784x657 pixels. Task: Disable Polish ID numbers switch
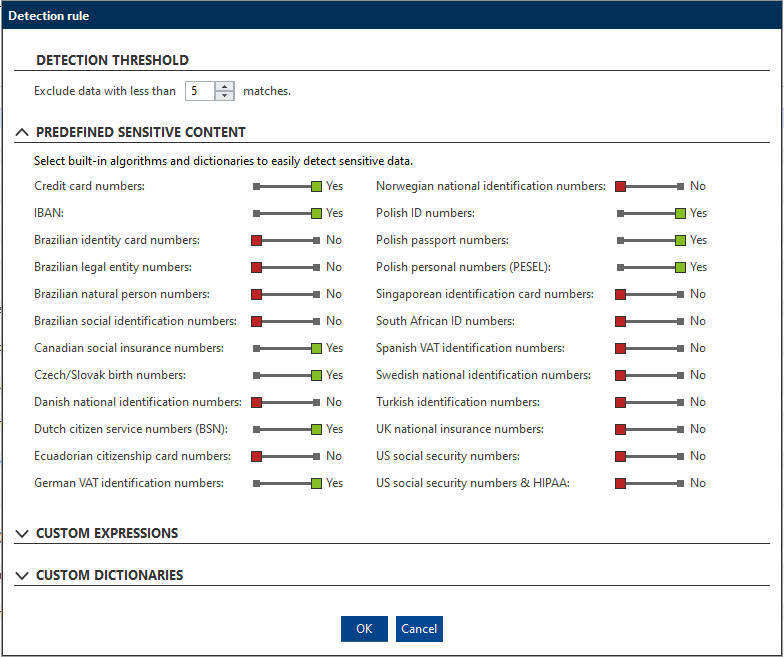pyautogui.click(x=651, y=214)
